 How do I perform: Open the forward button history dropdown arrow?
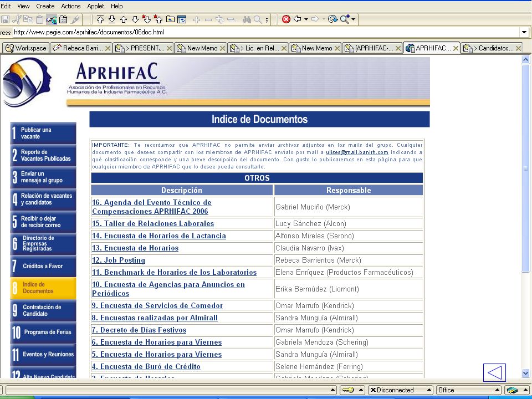click(324, 19)
